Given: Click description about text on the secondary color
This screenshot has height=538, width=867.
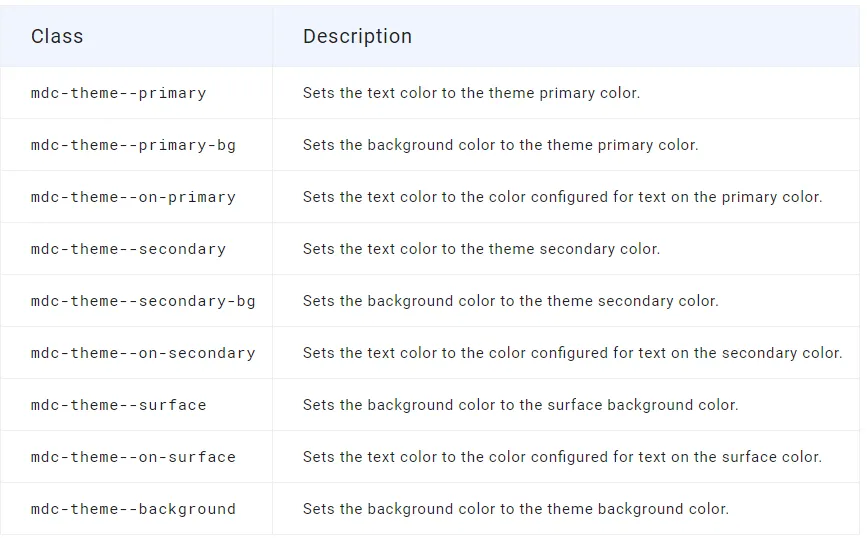Looking at the screenshot, I should 572,353.
